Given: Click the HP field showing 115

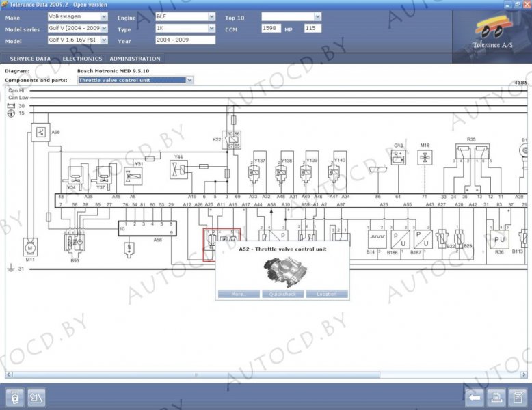Looking at the screenshot, I should point(312,28).
